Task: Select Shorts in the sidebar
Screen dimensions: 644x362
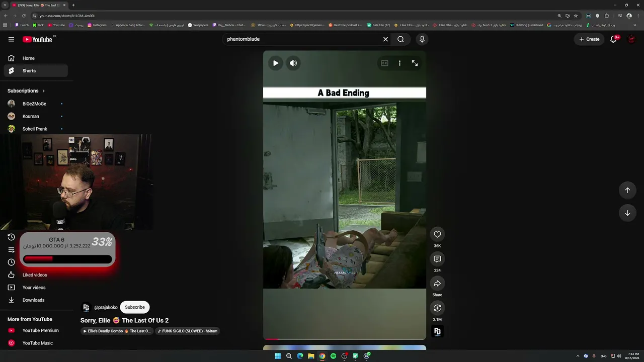Action: tap(36, 71)
